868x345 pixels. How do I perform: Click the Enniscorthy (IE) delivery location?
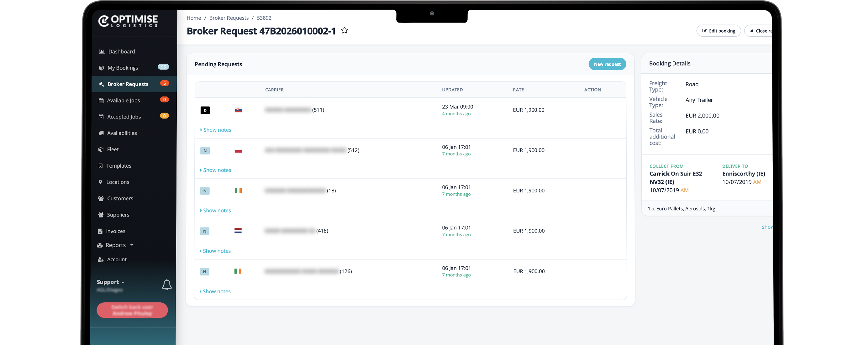[744, 174]
